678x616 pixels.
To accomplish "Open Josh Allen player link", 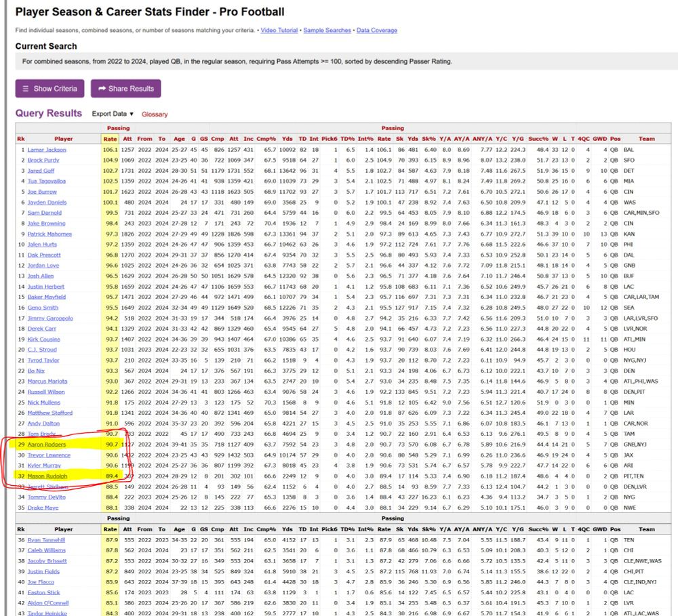I will pyautogui.click(x=41, y=276).
